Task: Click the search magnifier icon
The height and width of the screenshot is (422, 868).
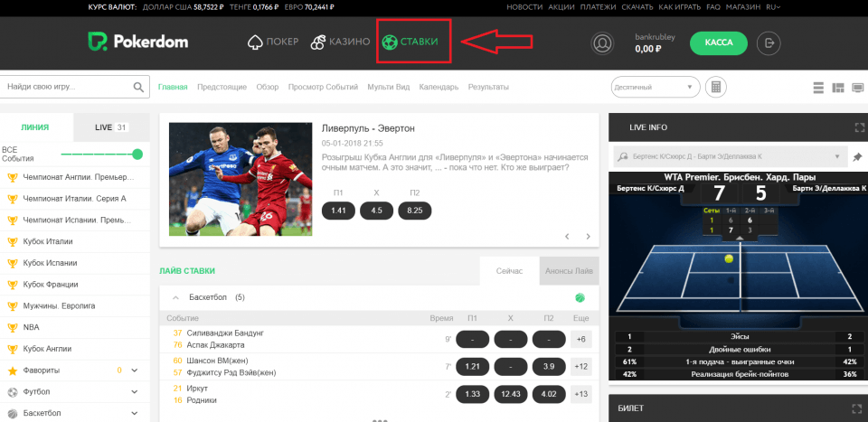Action: 138,88
